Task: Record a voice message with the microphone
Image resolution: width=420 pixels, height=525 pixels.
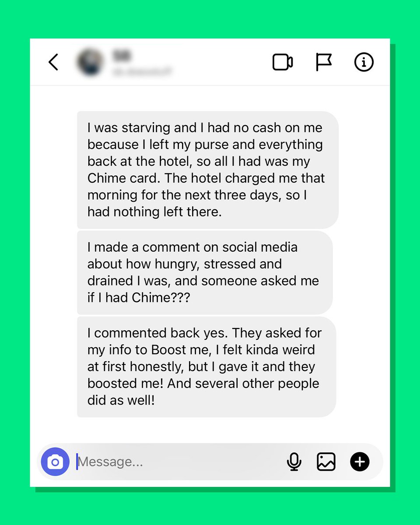Action: [294, 462]
